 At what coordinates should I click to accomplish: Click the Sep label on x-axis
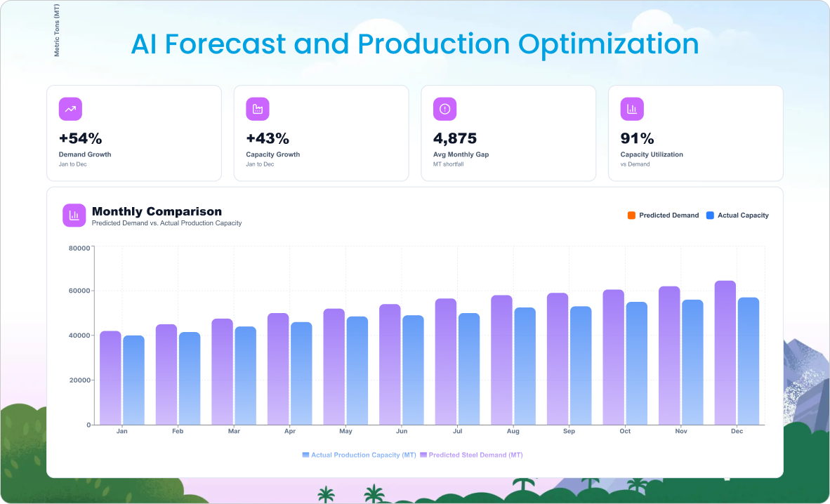click(569, 431)
